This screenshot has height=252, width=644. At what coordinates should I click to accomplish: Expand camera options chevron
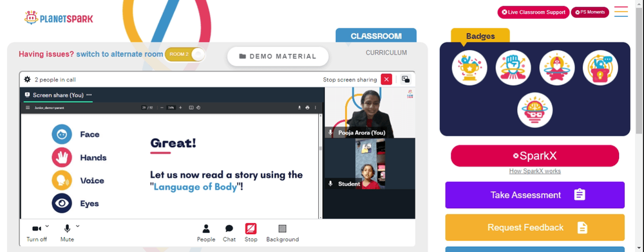pos(47,226)
